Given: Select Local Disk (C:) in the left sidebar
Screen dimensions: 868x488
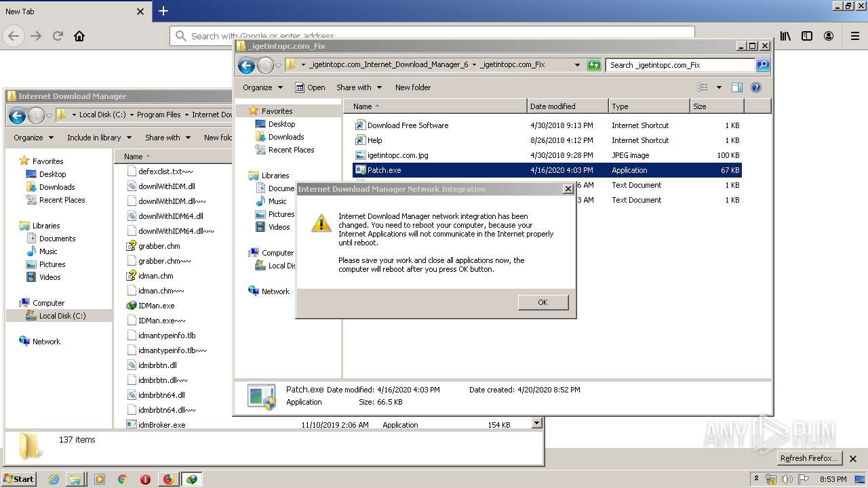Looking at the screenshot, I should tap(59, 316).
